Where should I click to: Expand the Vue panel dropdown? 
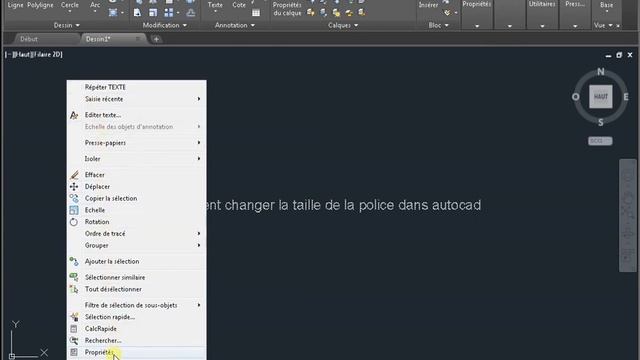point(603,25)
